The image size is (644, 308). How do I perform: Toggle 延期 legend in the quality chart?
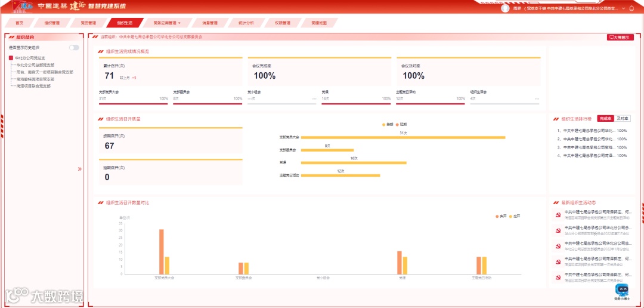(x=401, y=124)
